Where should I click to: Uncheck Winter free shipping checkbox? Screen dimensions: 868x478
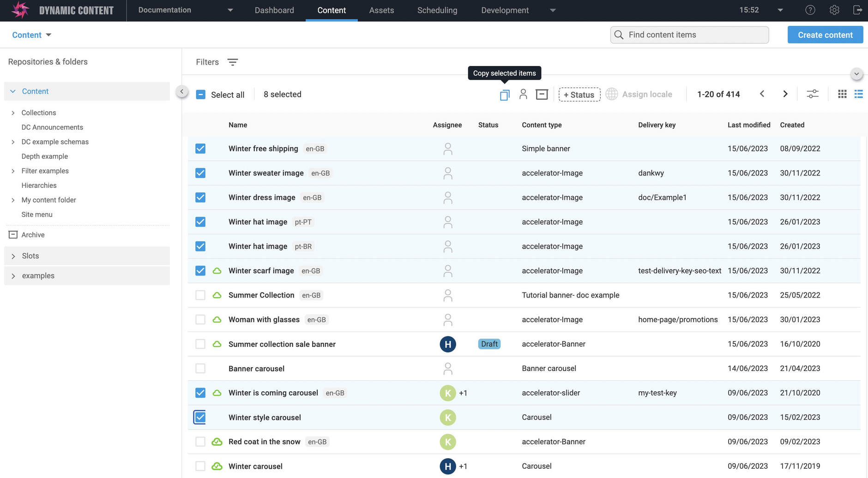click(200, 149)
